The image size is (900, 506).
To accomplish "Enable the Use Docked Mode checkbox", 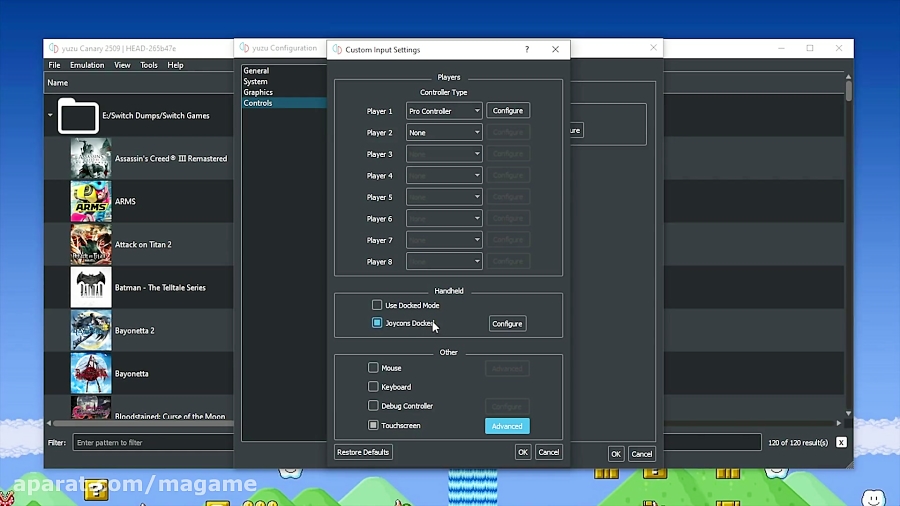I will (x=377, y=305).
